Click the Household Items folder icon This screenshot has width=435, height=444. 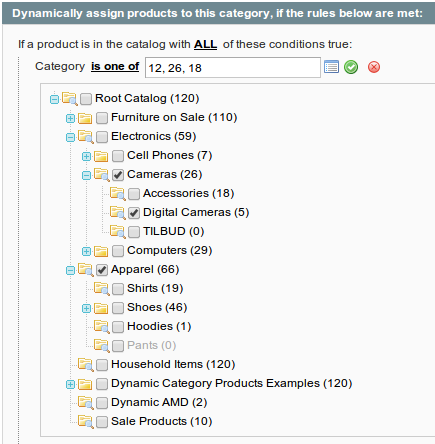pyautogui.click(x=86, y=365)
